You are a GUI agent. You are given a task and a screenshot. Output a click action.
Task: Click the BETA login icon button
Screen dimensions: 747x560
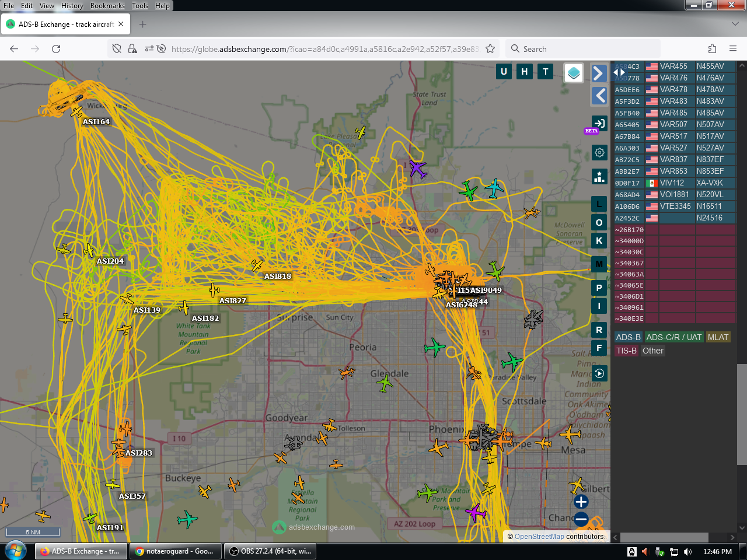tap(599, 124)
